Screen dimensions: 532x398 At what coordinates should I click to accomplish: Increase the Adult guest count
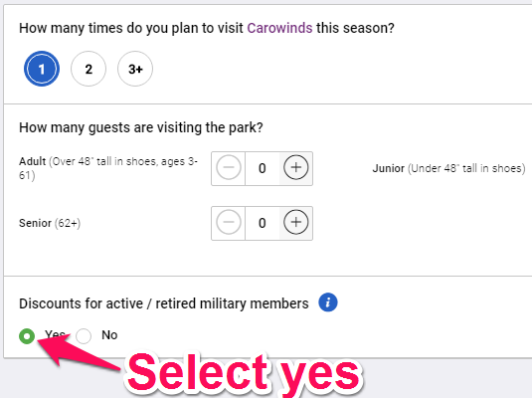296,167
